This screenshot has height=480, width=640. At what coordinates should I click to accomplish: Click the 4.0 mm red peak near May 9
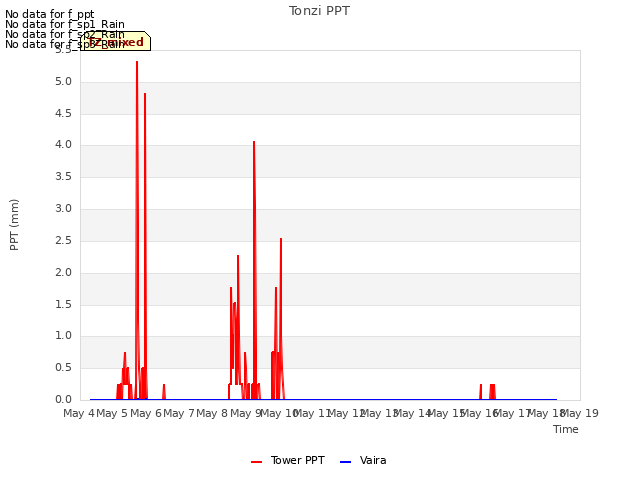254,142
